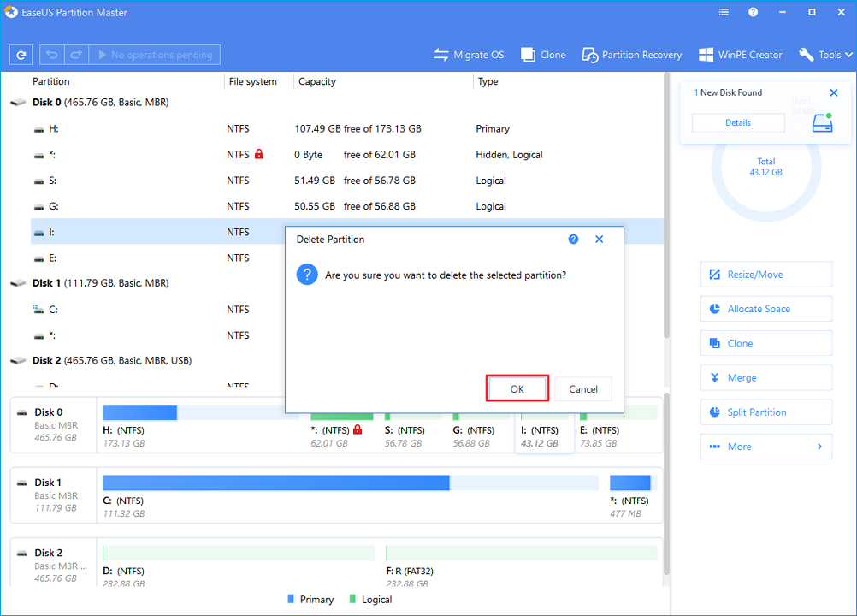Click the Logical legend color swatch
Screen dimensions: 857x616
tap(352, 599)
